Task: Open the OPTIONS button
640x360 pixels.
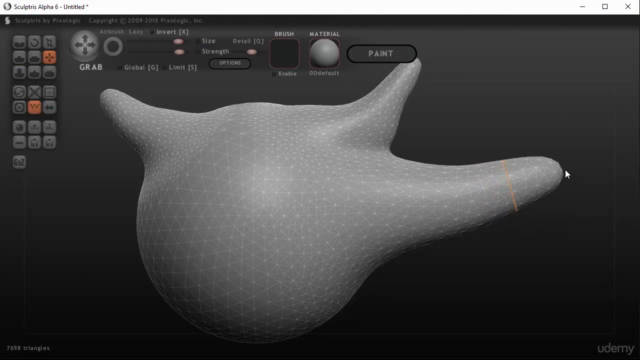Action: pyautogui.click(x=230, y=63)
